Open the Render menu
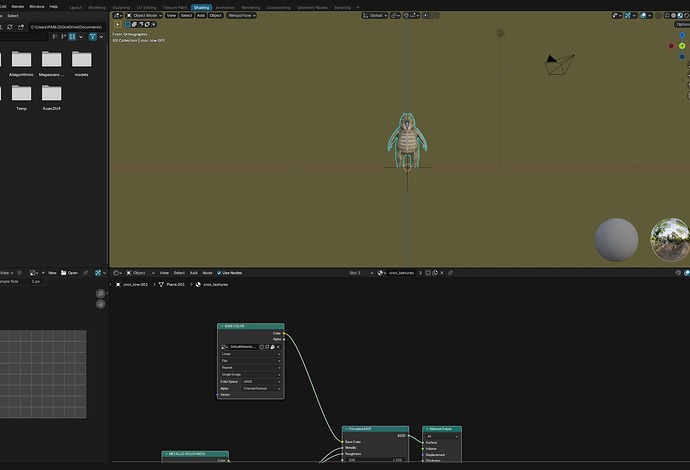The image size is (690, 470). click(x=18, y=7)
